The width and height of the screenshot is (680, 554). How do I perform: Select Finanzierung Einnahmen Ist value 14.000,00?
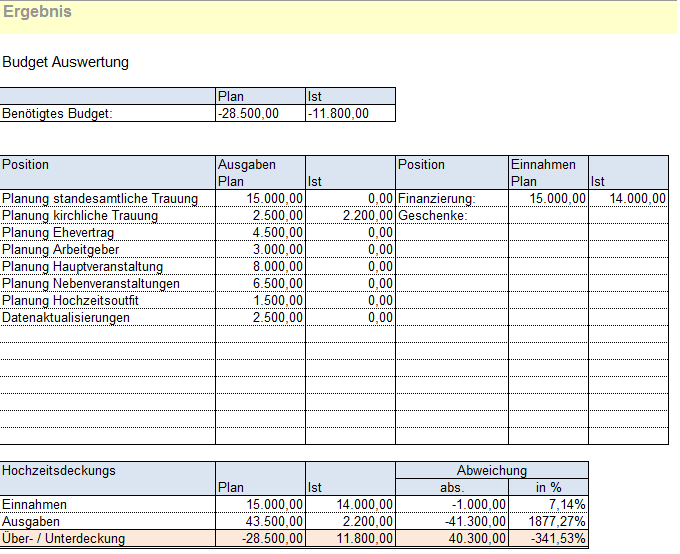click(628, 199)
